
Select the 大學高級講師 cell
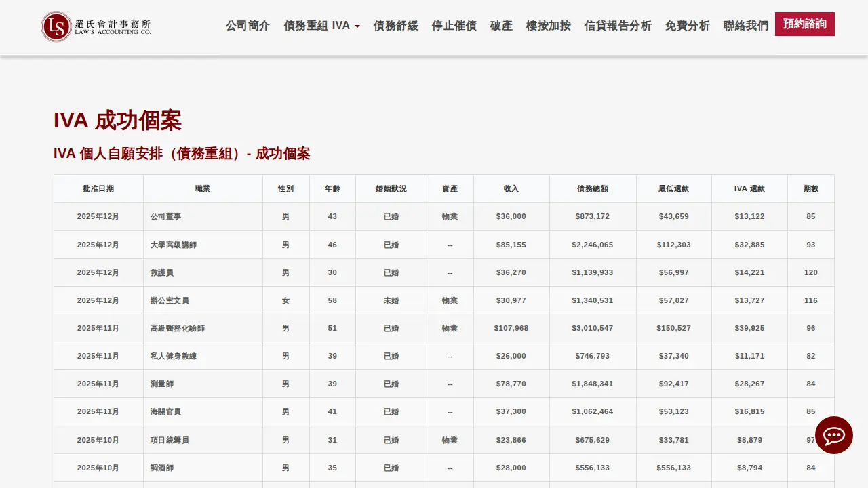(x=203, y=245)
